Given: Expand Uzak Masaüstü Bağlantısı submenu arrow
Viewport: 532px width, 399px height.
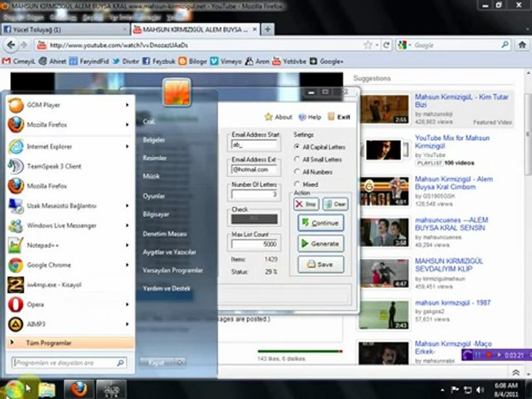Looking at the screenshot, I should point(127,206).
